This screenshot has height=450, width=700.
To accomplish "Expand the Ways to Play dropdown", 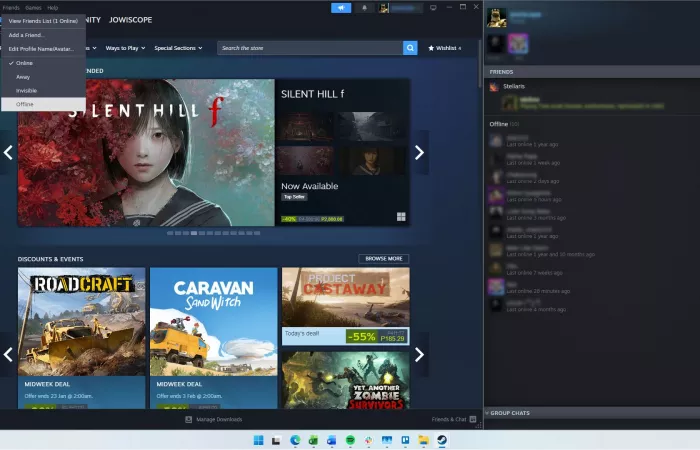I will 125,48.
